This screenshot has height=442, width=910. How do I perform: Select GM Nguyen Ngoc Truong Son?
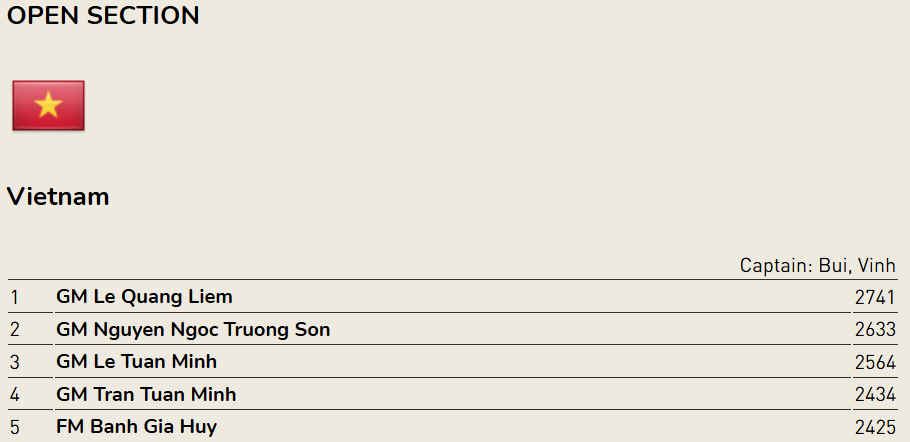(x=193, y=329)
